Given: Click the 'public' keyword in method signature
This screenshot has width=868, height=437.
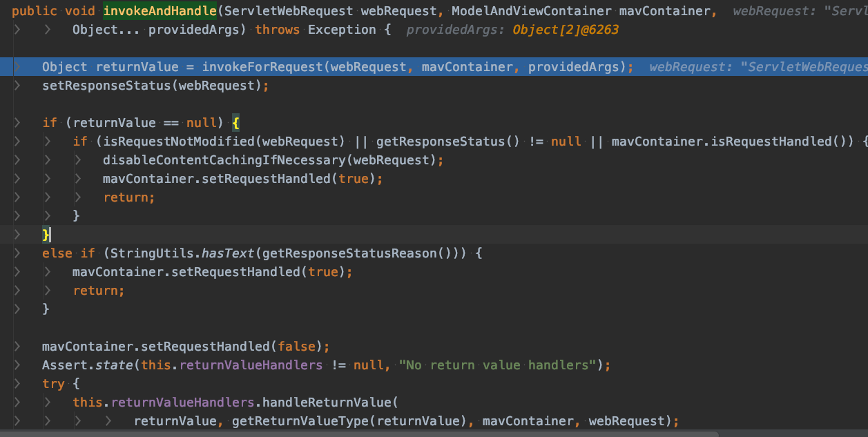Looking at the screenshot, I should click(x=35, y=11).
